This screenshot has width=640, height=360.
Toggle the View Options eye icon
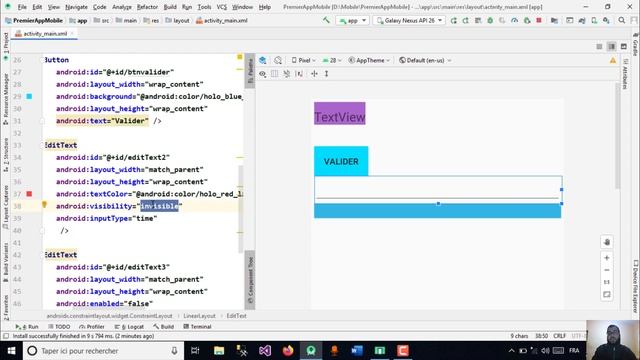pos(262,74)
